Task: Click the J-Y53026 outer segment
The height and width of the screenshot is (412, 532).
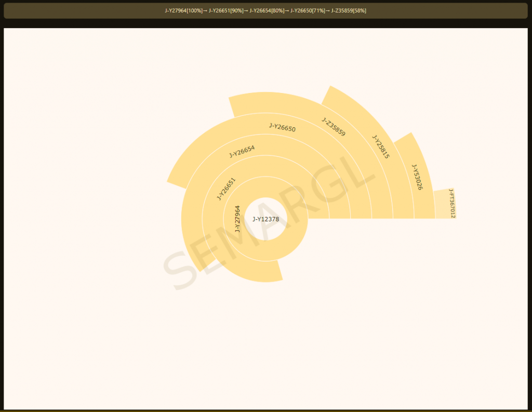Action: (x=417, y=177)
